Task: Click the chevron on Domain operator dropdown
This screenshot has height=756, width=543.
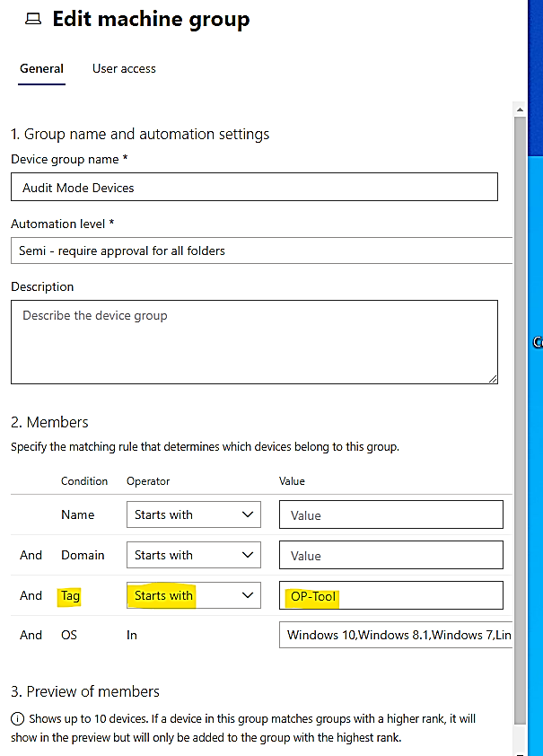Action: coord(248,555)
